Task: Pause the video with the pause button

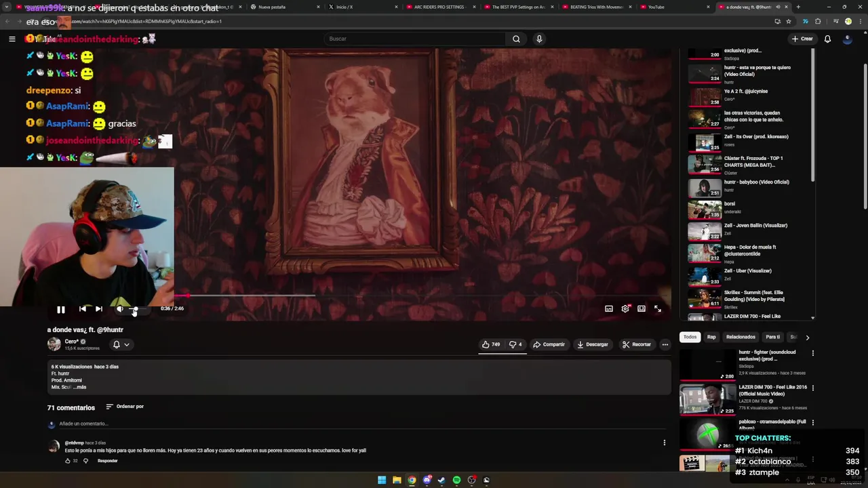Action: [61, 309]
